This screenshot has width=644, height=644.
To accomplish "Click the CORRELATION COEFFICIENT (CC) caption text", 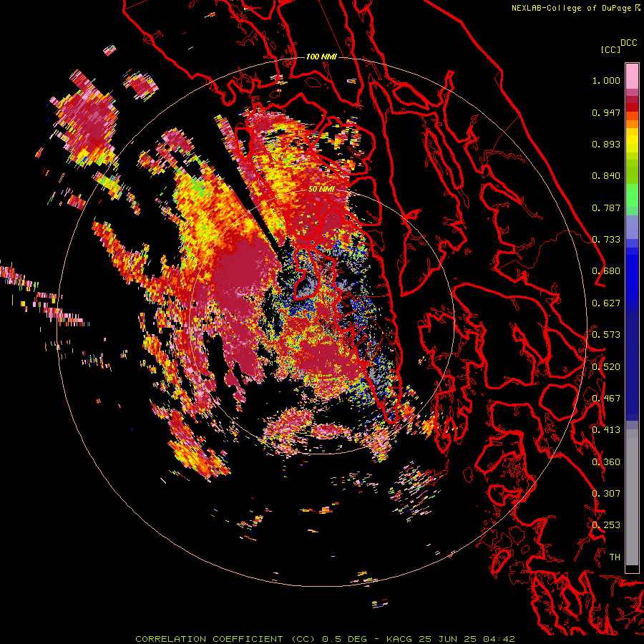I will click(226, 639).
